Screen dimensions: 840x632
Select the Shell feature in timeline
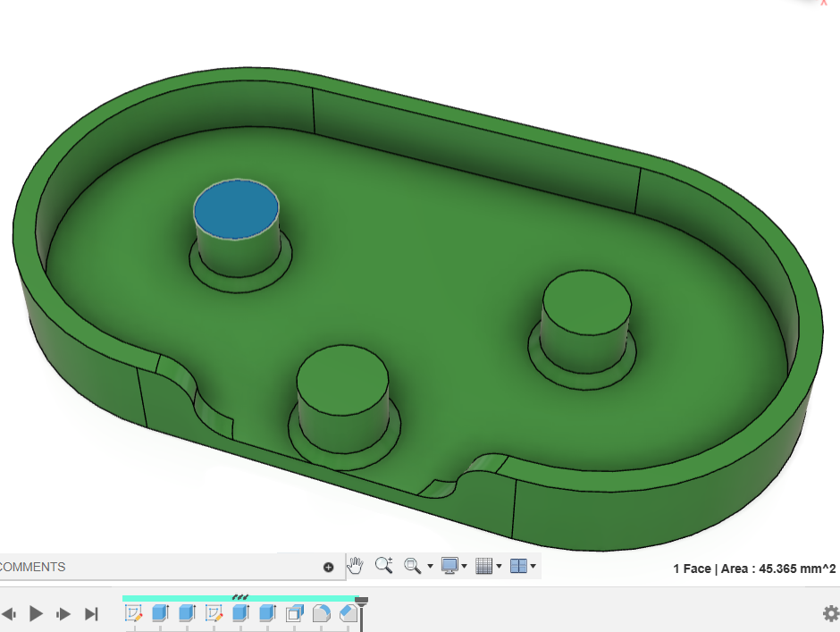coord(294,613)
